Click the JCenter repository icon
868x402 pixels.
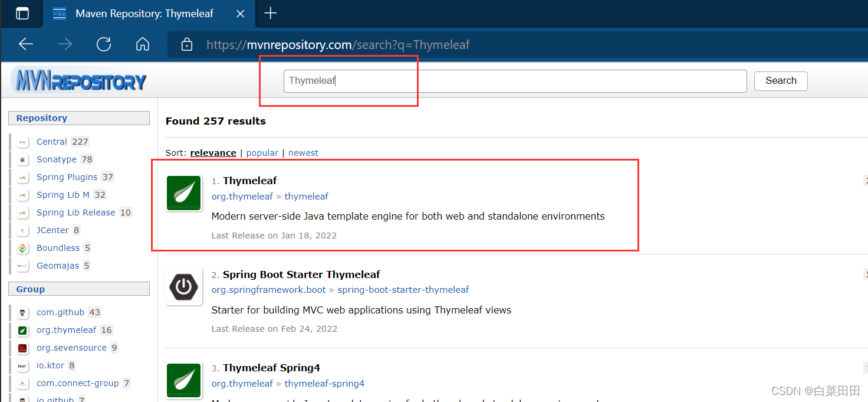pos(23,230)
